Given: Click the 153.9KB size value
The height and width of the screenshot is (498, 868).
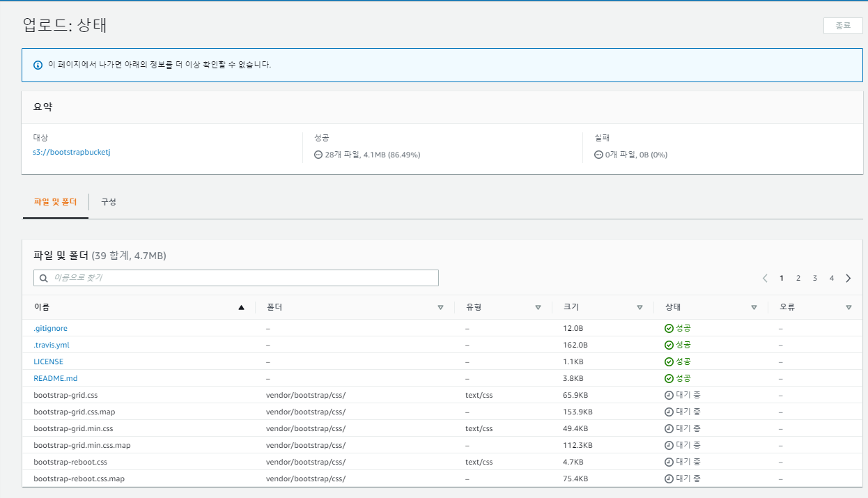Looking at the screenshot, I should click(x=578, y=412).
